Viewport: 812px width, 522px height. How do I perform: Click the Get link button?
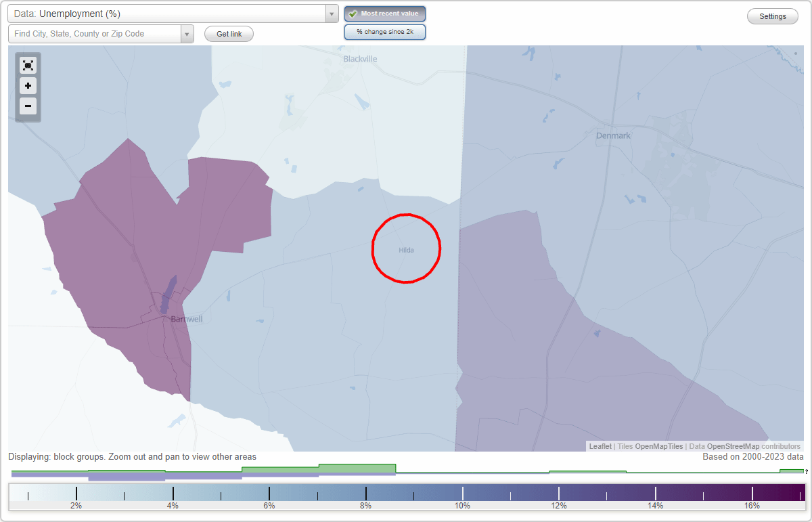tap(229, 34)
